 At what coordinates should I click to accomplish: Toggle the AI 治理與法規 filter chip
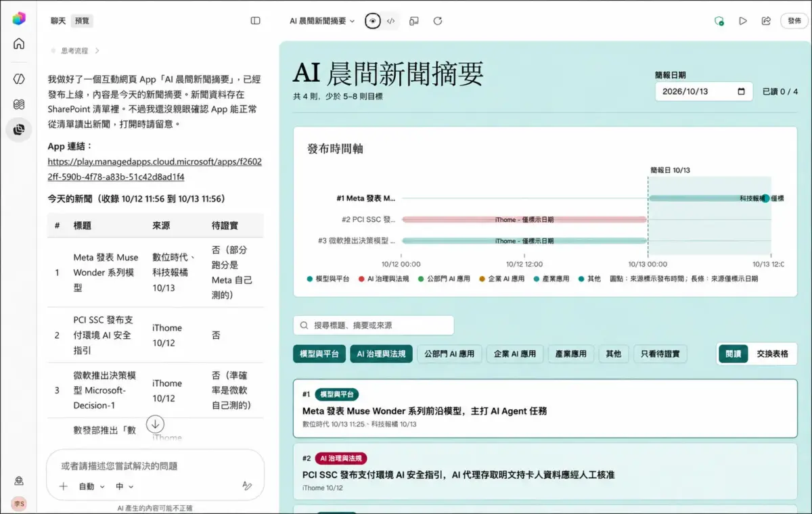(381, 354)
